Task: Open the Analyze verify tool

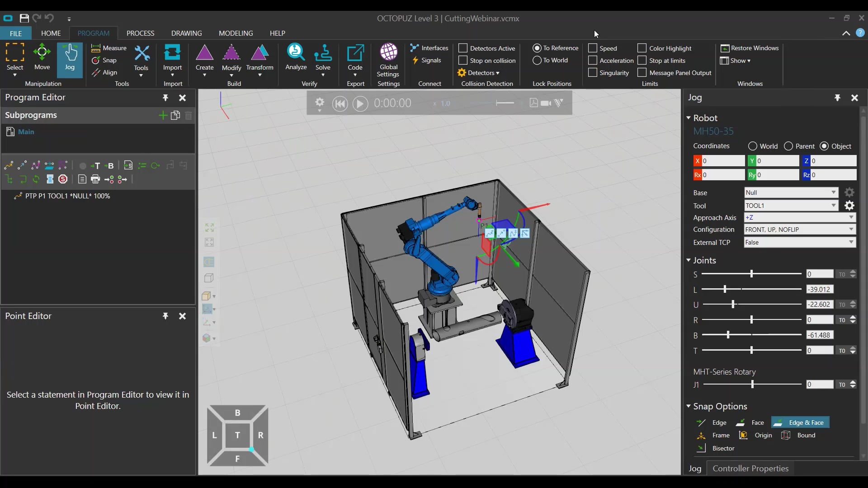Action: tap(296, 57)
